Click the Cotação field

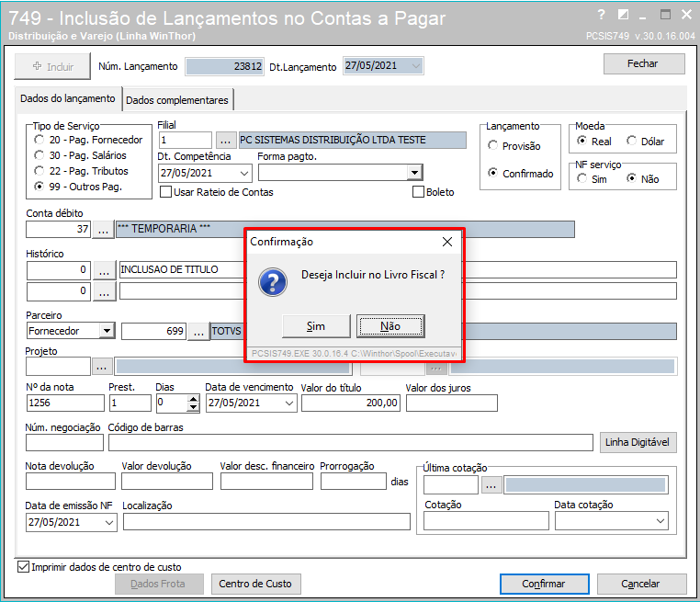pos(486,521)
